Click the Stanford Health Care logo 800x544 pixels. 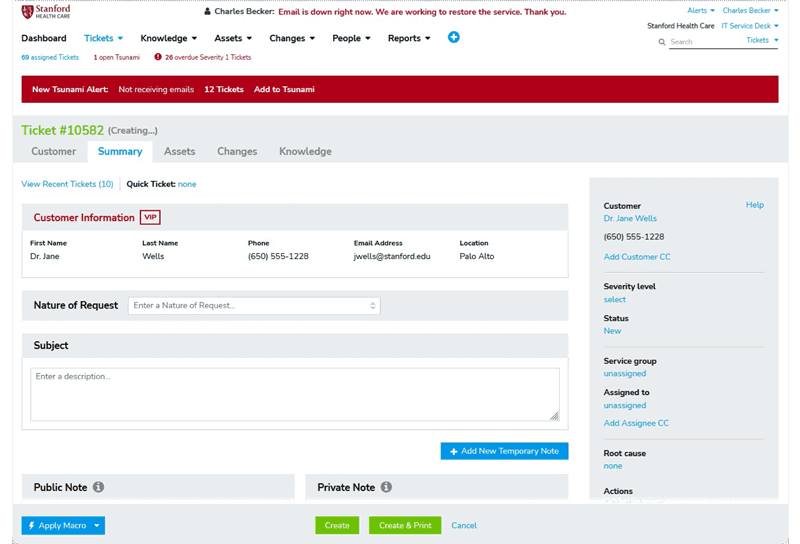click(46, 11)
